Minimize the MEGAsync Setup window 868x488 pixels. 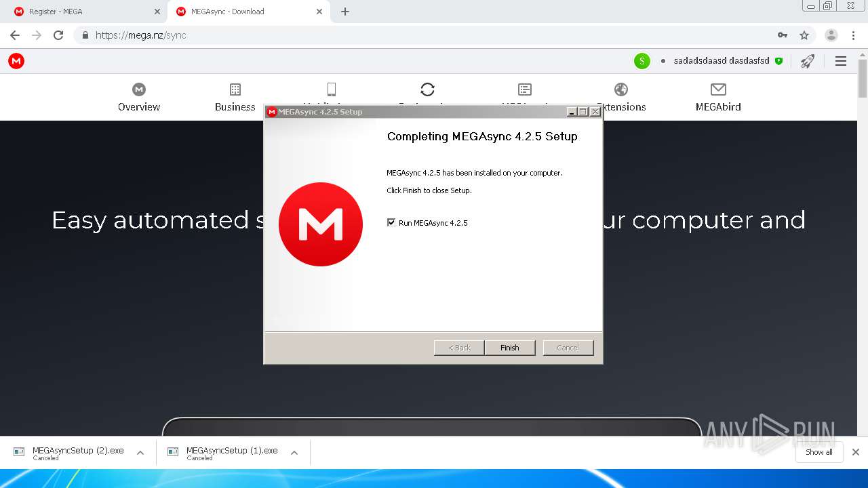572,112
